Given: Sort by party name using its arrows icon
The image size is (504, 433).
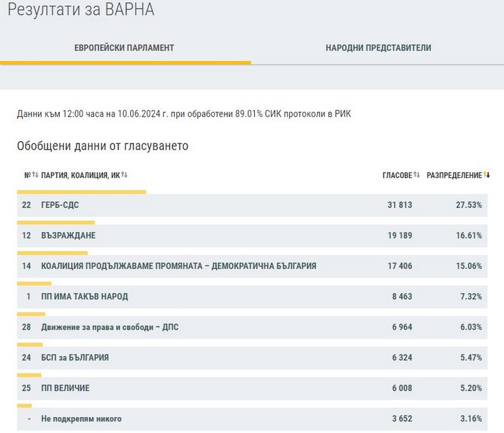Looking at the screenshot, I should point(125,175).
